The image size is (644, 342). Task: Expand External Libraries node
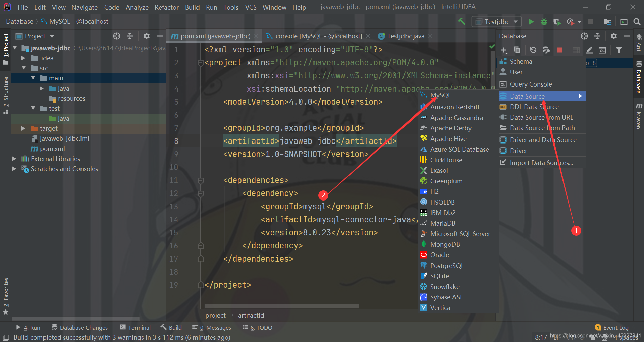click(x=14, y=159)
